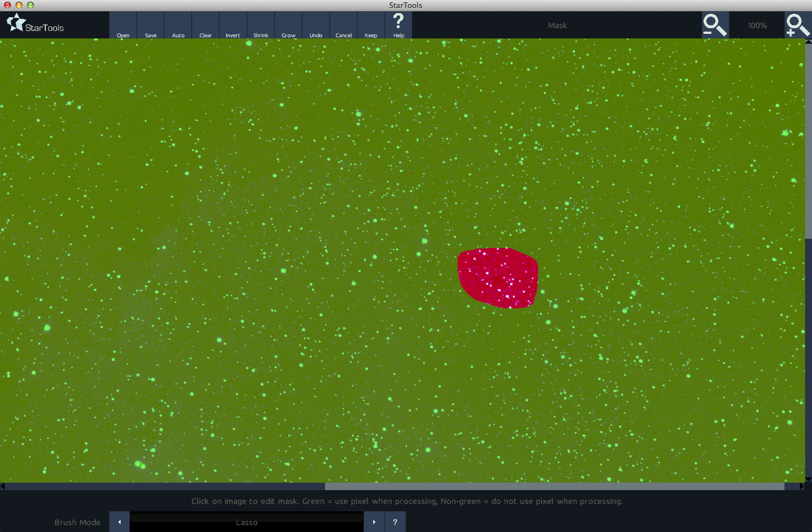The image size is (812, 532).
Task: Save the current mask
Action: 150,25
